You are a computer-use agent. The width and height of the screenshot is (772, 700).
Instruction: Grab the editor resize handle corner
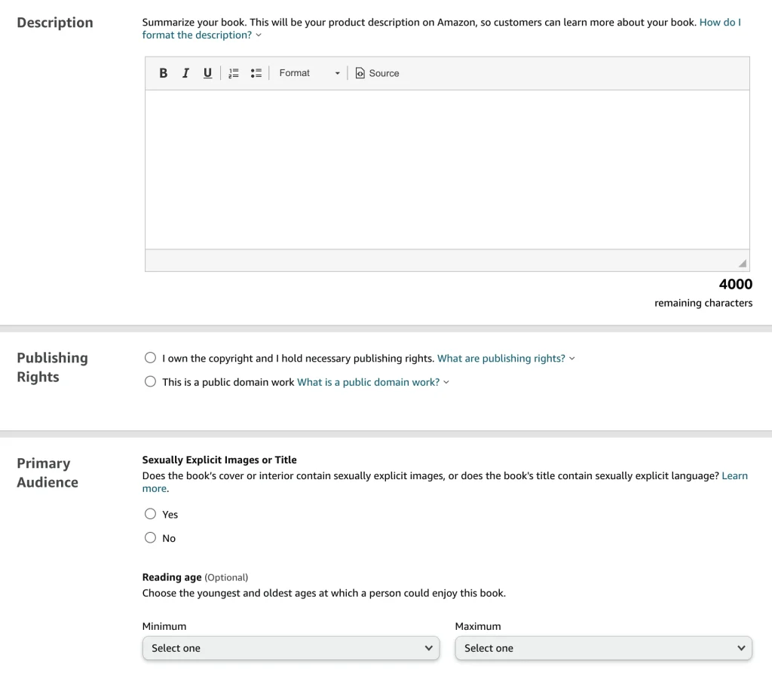coord(743,264)
